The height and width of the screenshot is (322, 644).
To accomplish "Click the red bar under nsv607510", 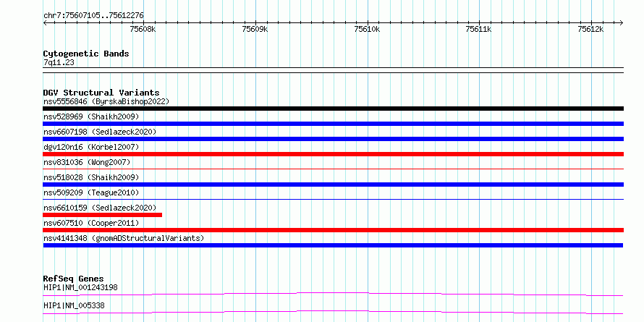I will click(333, 230).
